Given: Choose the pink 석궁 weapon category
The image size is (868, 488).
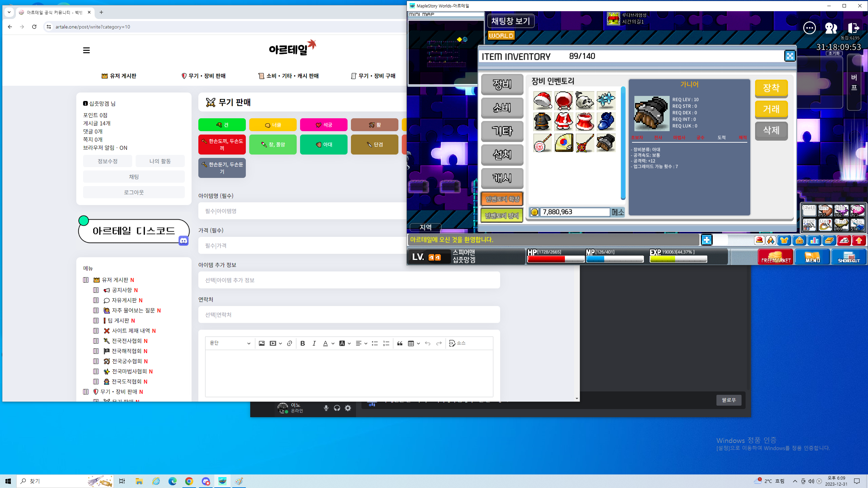Looking at the screenshot, I should [323, 125].
